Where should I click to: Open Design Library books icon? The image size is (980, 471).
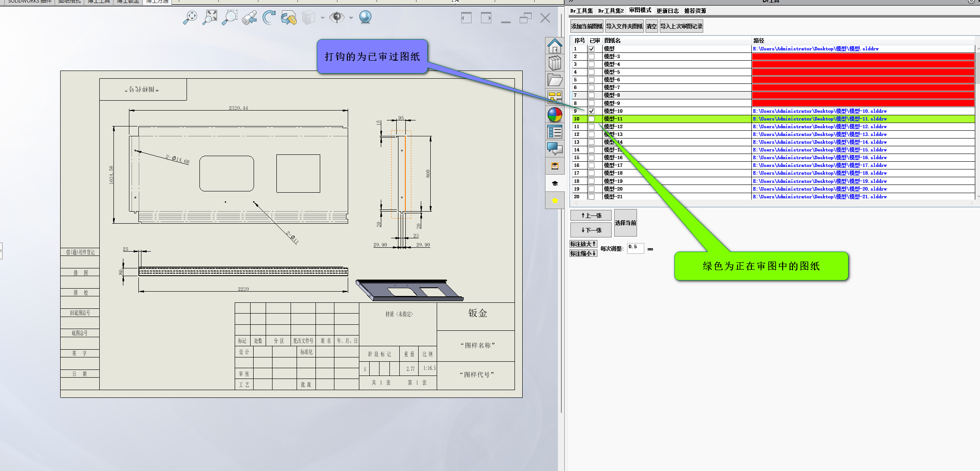tap(554, 63)
